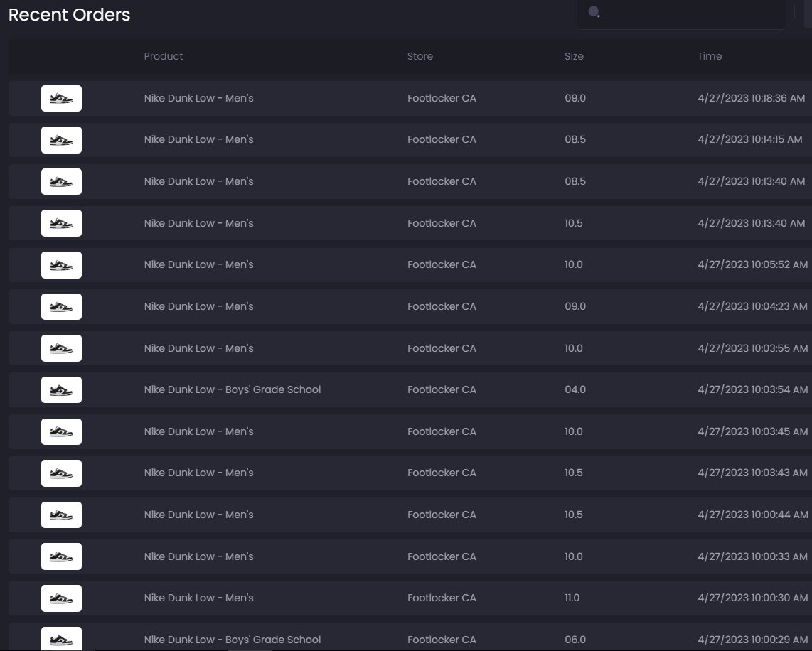Image resolution: width=812 pixels, height=651 pixels.
Task: Click the Store column header
Action: click(x=420, y=56)
